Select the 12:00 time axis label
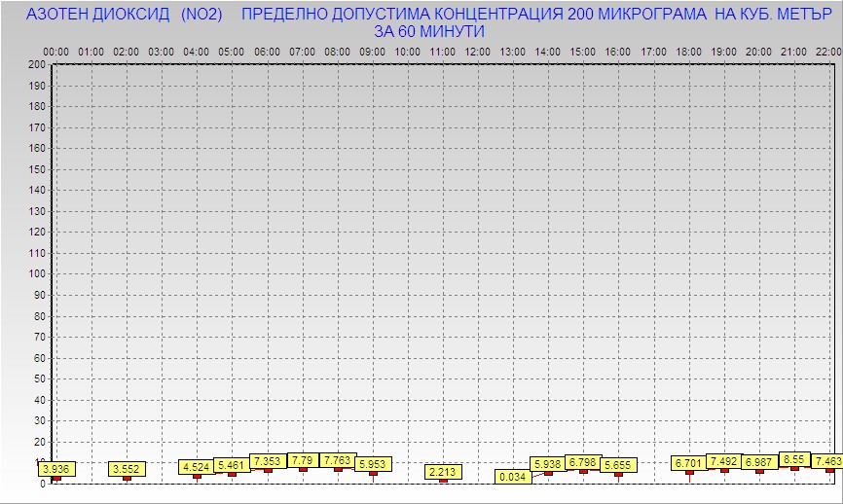This screenshot has height=504, width=843. (478, 51)
